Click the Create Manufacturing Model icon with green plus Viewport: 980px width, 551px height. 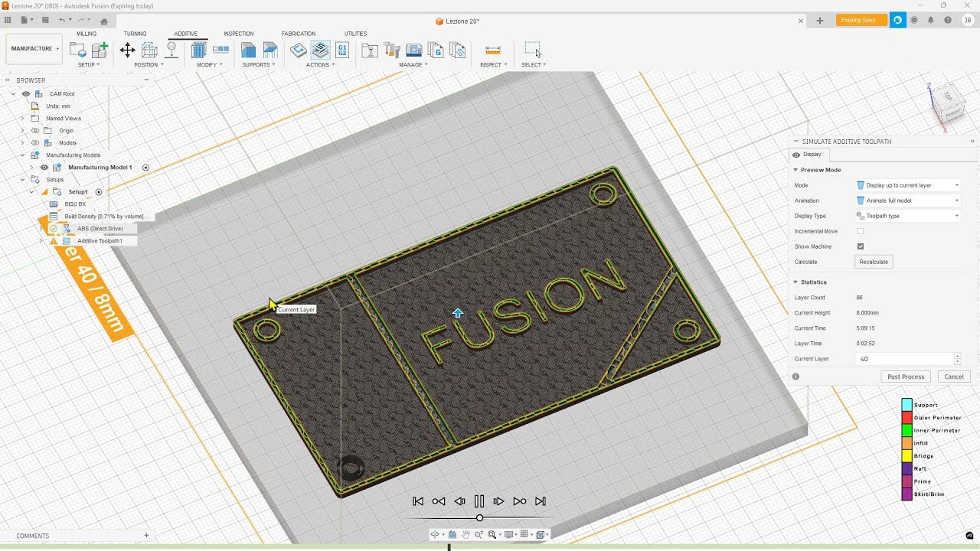(100, 50)
